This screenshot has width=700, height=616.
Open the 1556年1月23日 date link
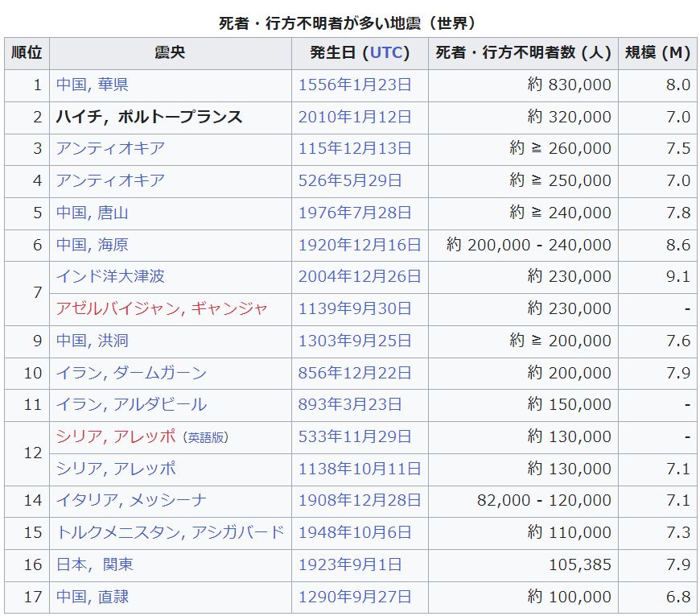click(x=355, y=85)
